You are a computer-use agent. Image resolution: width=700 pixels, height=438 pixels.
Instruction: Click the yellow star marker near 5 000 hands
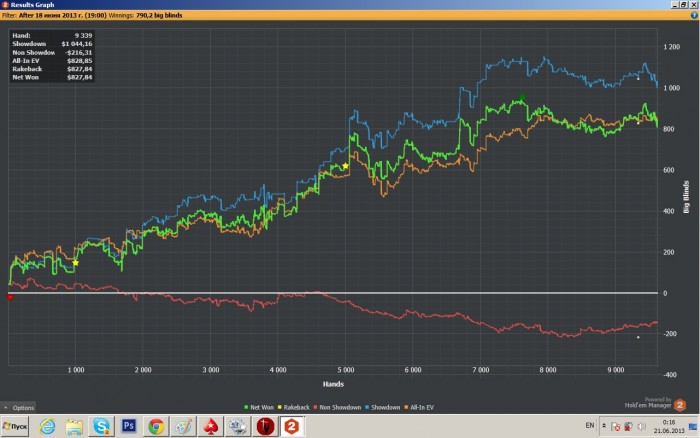point(345,166)
